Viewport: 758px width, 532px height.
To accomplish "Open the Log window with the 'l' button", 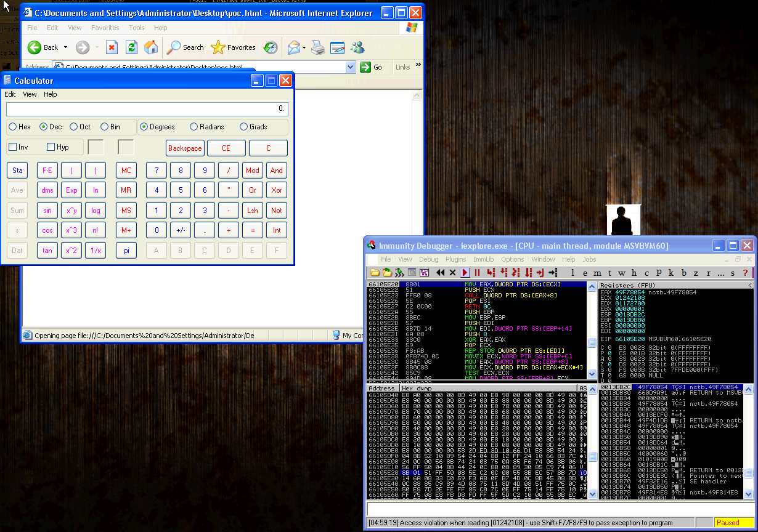I will tap(573, 272).
